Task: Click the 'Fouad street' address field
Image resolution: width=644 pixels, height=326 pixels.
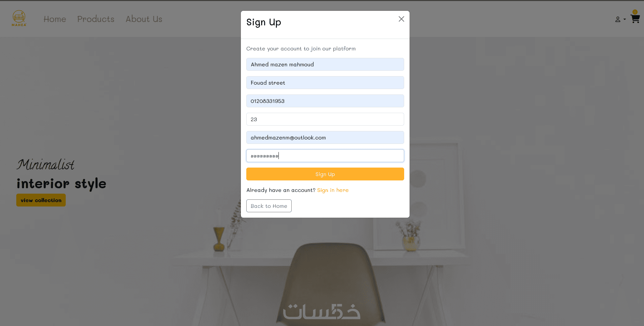Action: click(325, 83)
